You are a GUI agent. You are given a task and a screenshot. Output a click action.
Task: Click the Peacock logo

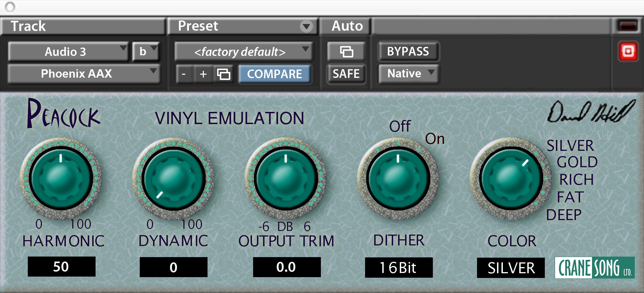point(63,114)
